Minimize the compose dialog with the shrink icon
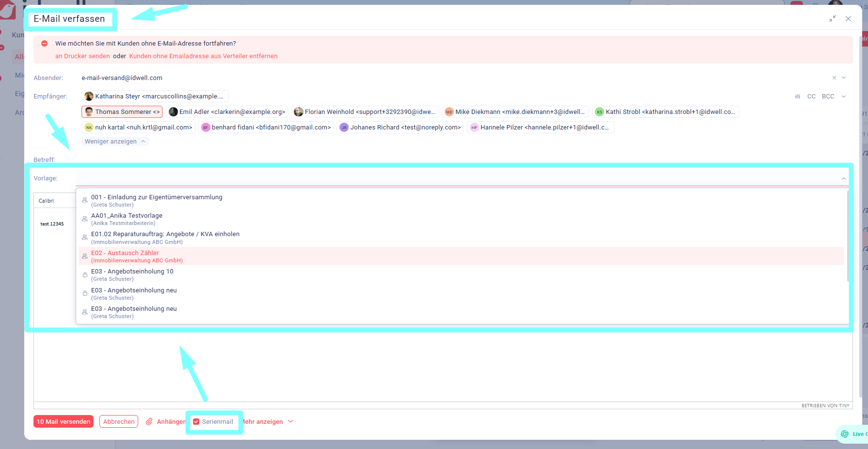This screenshot has width=868, height=449. click(x=833, y=19)
